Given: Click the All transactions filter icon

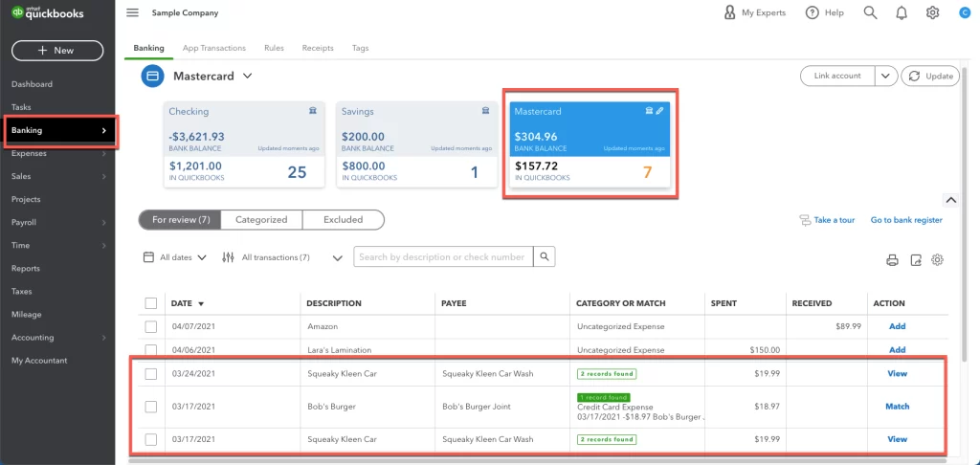Looking at the screenshot, I should (228, 256).
